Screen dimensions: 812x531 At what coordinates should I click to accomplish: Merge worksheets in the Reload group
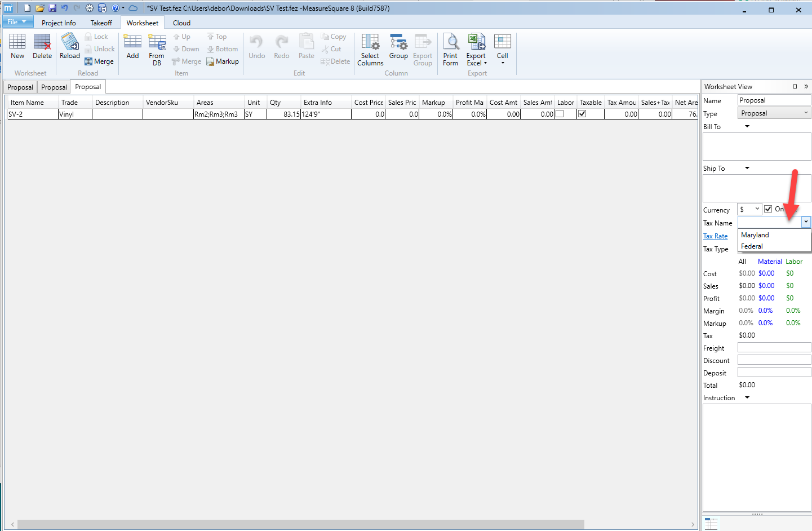[x=99, y=61]
